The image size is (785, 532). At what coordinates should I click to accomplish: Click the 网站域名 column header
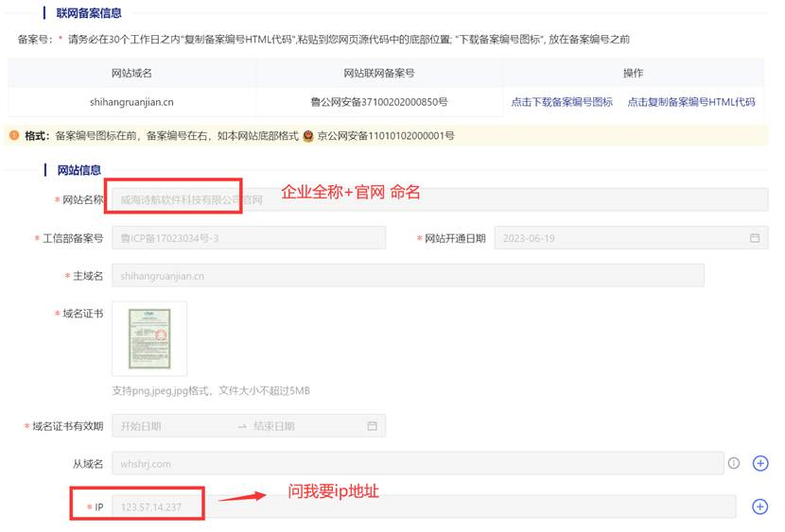(x=131, y=73)
